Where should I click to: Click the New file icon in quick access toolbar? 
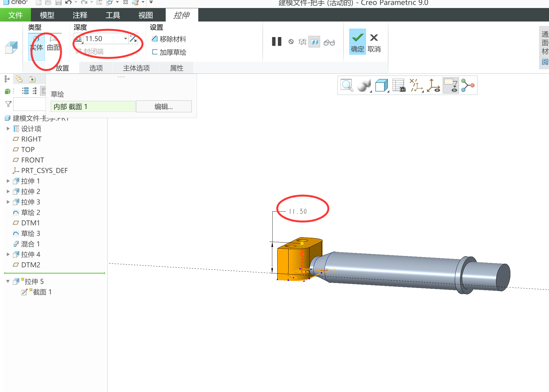click(38, 2)
